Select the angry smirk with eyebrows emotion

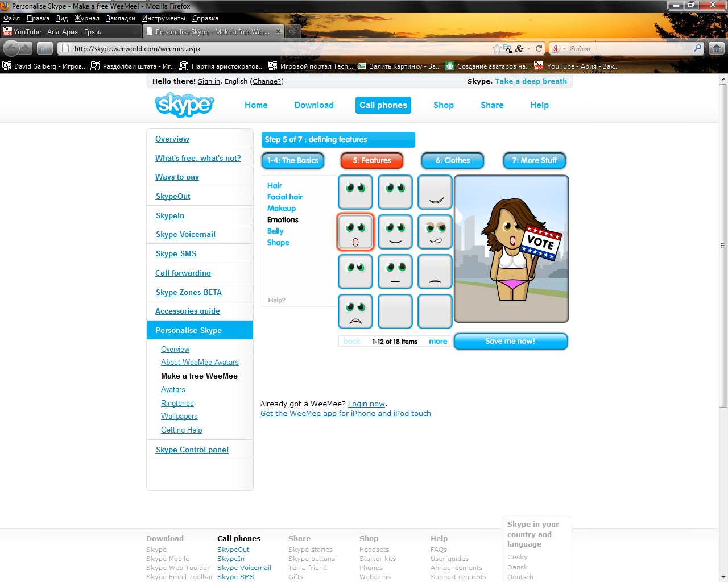[435, 232]
